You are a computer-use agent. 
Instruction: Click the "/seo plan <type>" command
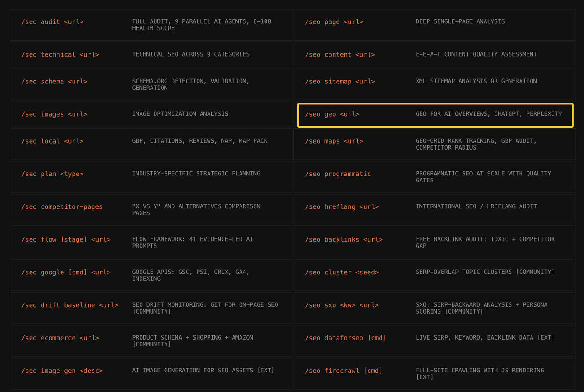point(52,174)
